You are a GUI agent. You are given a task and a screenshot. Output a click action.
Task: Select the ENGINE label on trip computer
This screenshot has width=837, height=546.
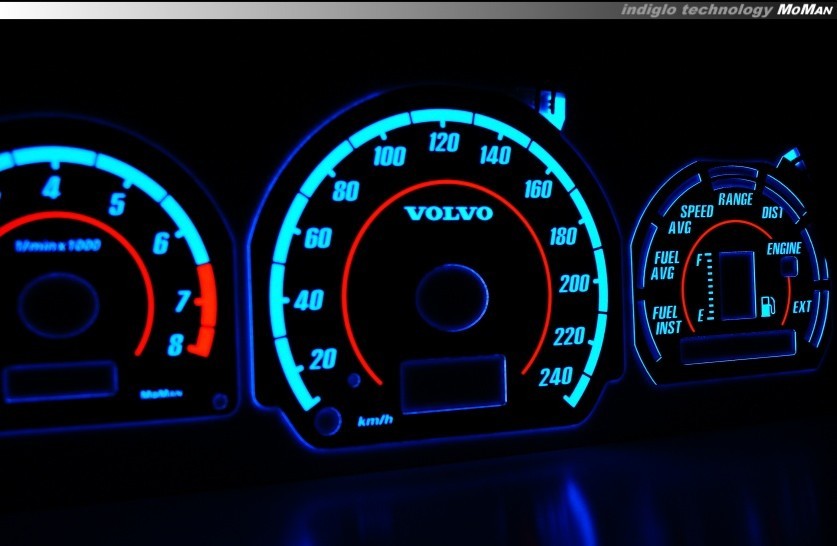coord(784,249)
